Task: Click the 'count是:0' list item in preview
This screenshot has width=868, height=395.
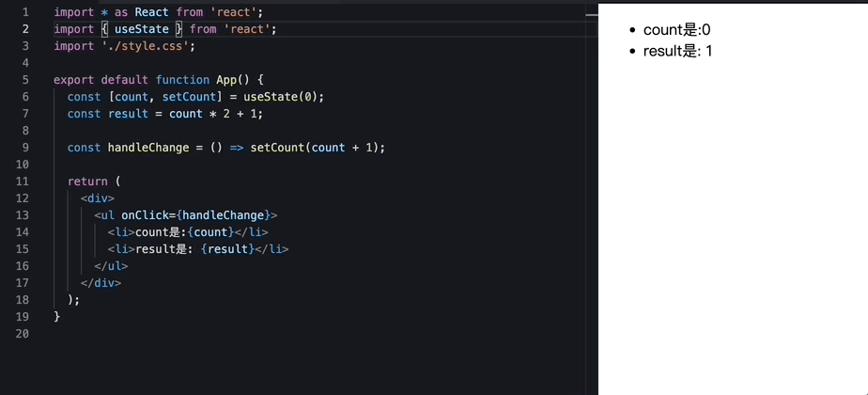Action: (x=676, y=30)
